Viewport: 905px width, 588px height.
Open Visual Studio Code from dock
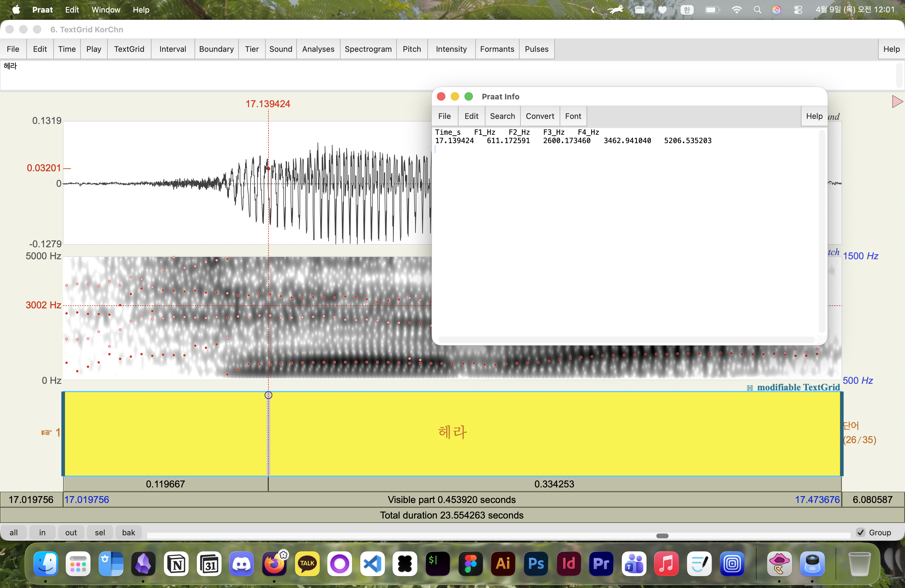coord(372,563)
